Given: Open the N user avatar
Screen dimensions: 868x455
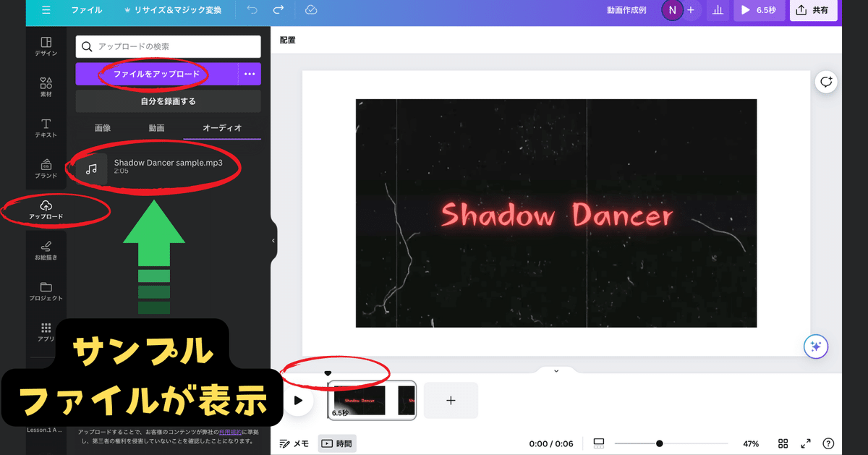Looking at the screenshot, I should pyautogui.click(x=672, y=10).
